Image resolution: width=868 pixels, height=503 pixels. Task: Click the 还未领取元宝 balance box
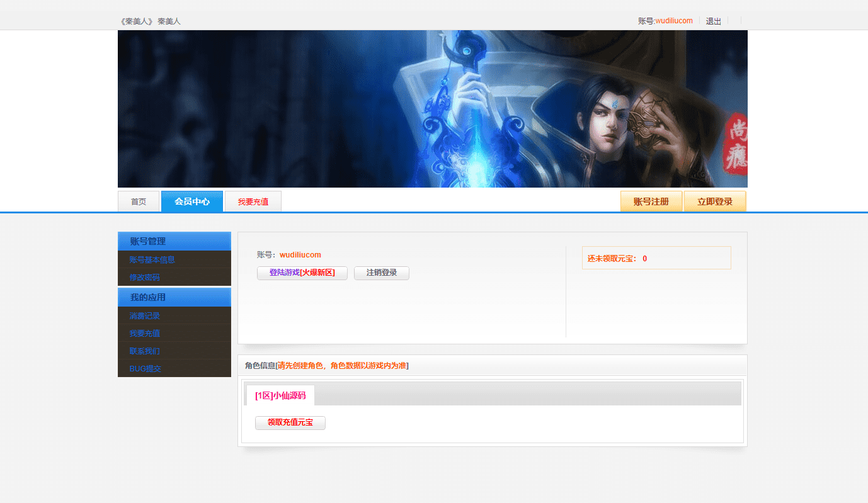click(656, 258)
